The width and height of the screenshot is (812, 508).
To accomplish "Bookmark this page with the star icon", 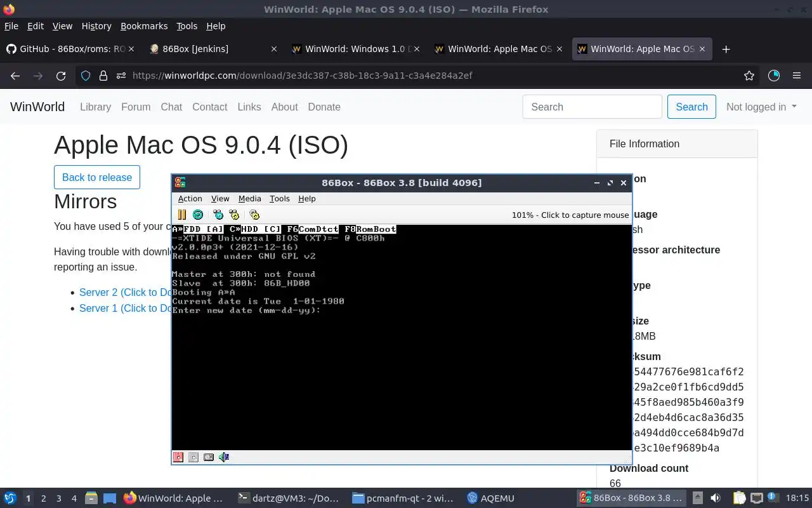I will point(749,76).
